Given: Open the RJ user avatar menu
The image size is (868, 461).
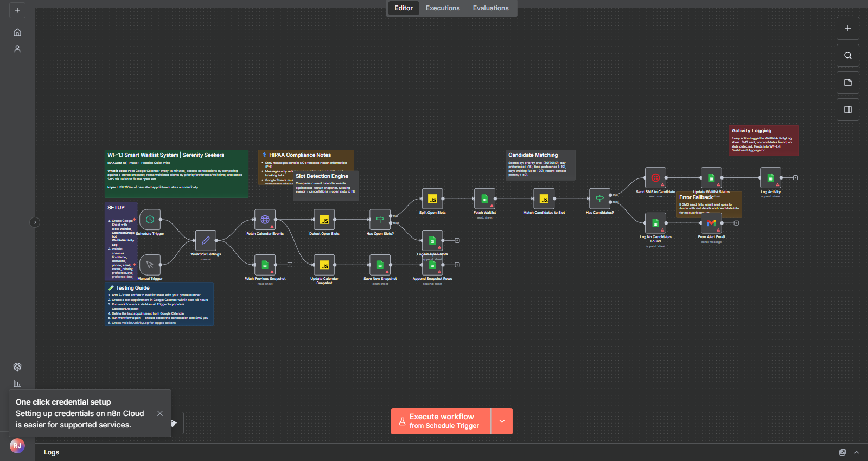Looking at the screenshot, I should click(17, 446).
